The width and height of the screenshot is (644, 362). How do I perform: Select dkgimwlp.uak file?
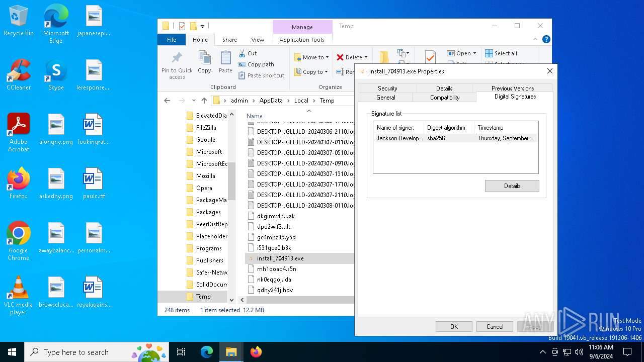tap(276, 216)
